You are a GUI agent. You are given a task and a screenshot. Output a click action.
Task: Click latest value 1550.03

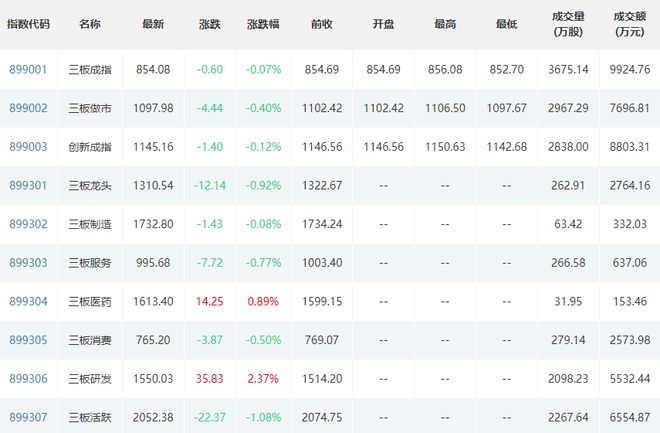[153, 379]
